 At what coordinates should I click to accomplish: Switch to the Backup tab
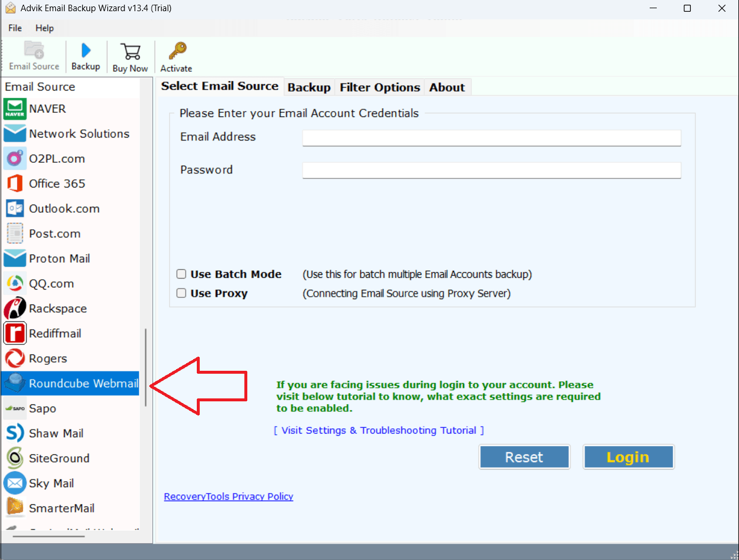point(309,88)
